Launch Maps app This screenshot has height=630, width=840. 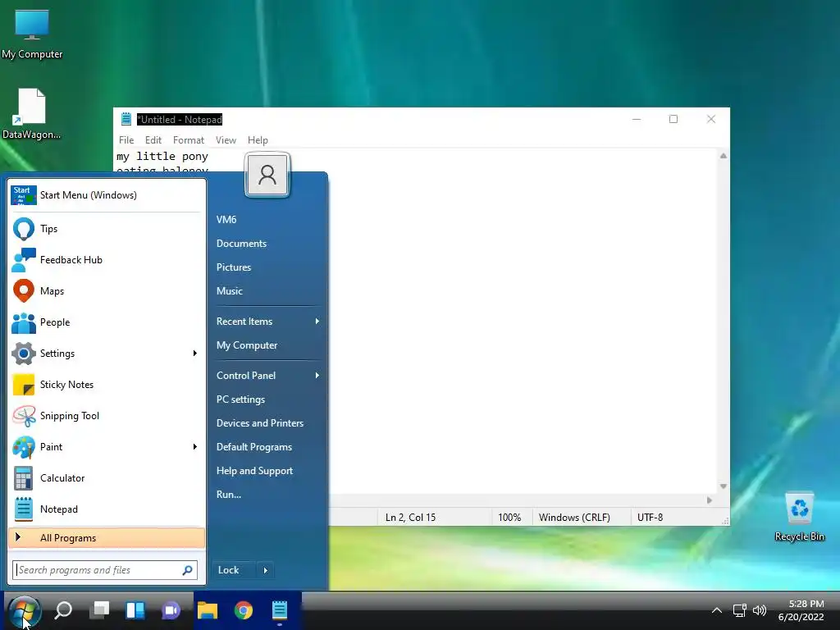coord(107,291)
